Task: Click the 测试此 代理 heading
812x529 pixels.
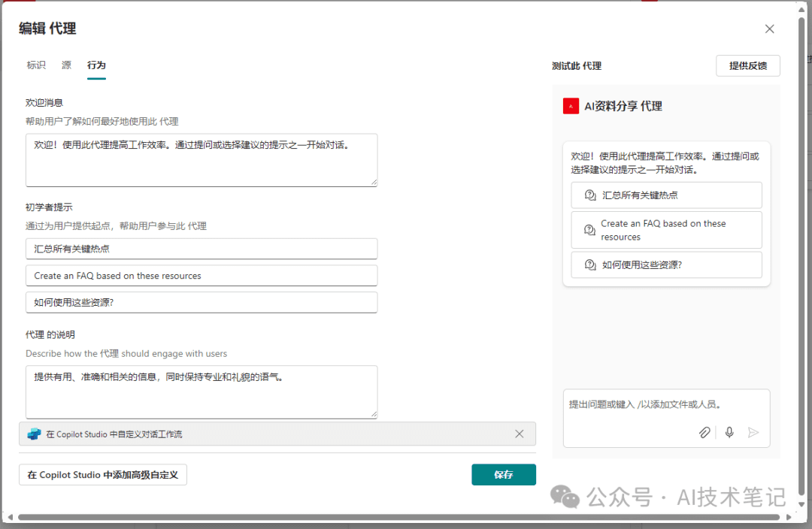Action: coord(577,65)
